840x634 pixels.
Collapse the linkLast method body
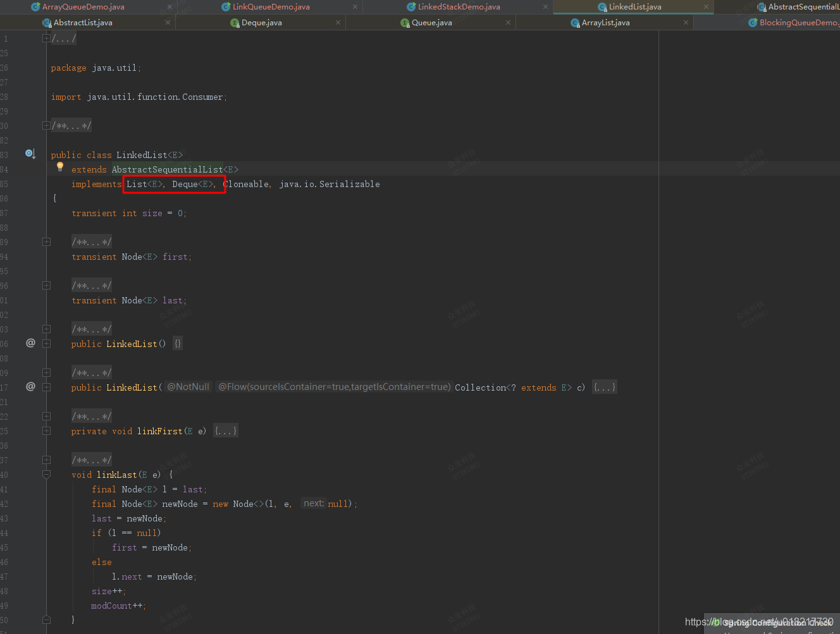click(46, 475)
